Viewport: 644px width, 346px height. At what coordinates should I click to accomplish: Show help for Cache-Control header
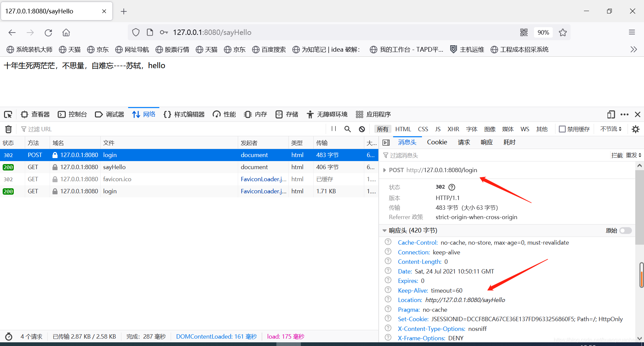388,242
